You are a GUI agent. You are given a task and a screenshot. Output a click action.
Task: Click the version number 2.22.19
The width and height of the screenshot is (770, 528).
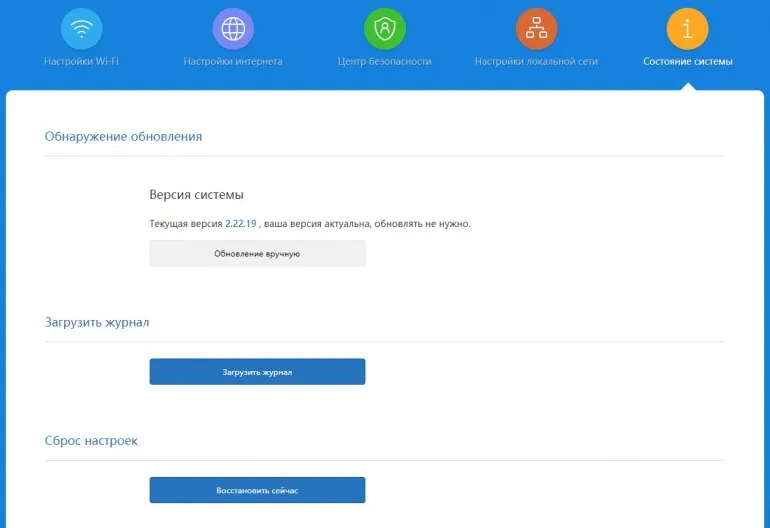tap(242, 224)
